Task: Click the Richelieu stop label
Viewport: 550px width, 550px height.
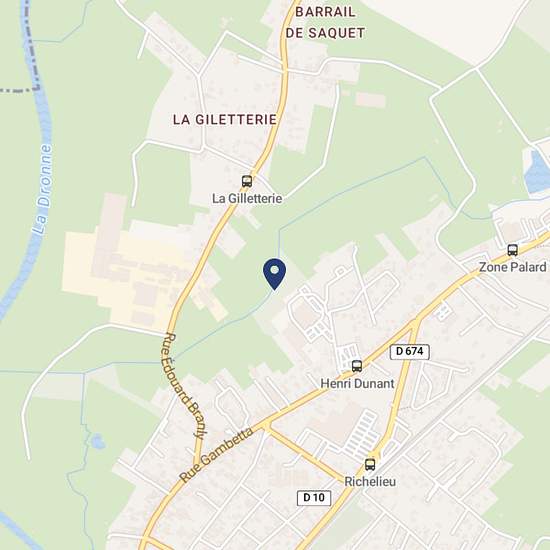Action: [x=370, y=482]
